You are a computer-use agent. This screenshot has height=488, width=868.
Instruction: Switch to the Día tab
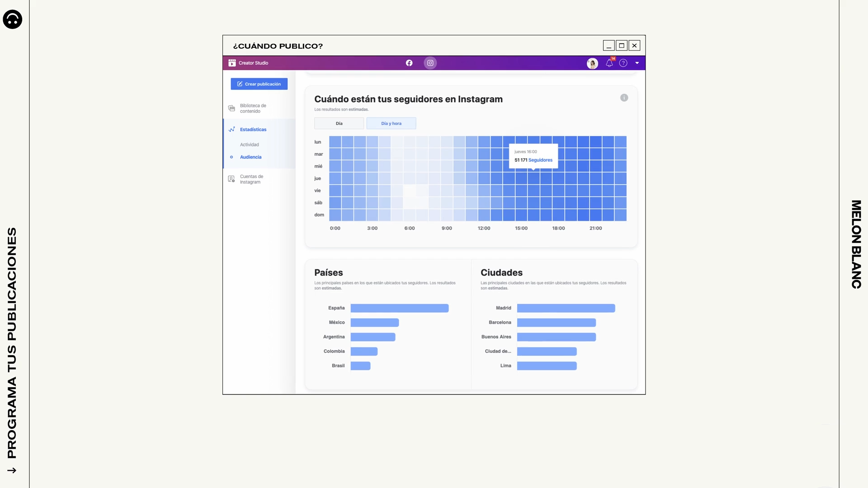coord(339,123)
